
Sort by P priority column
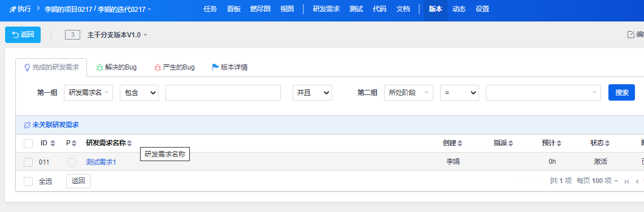[71, 144]
